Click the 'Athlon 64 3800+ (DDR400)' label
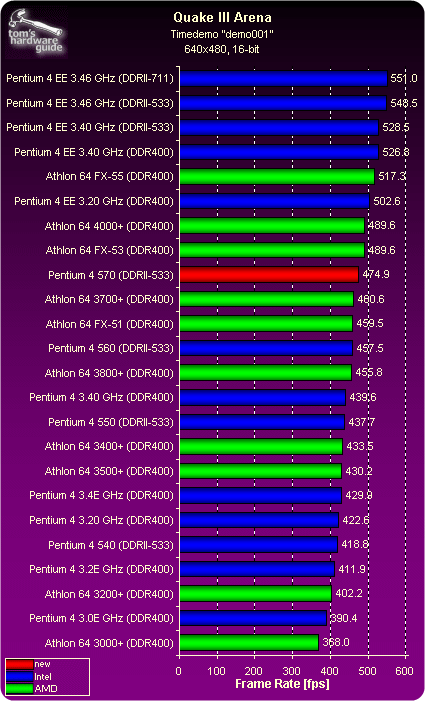 pyautogui.click(x=109, y=372)
